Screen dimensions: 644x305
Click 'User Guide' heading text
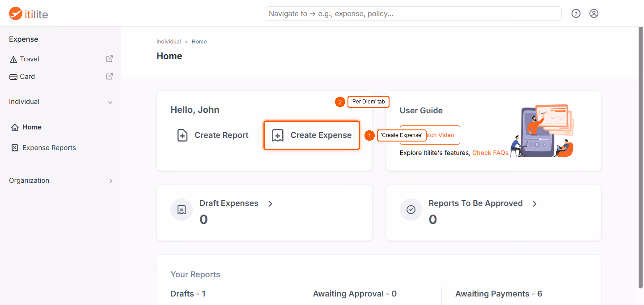point(421,111)
